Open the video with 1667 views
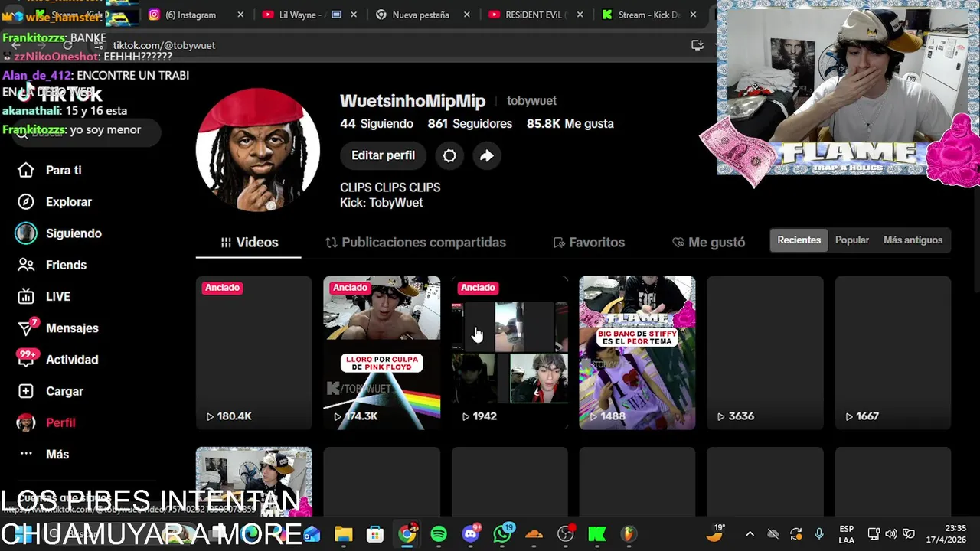 [893, 353]
